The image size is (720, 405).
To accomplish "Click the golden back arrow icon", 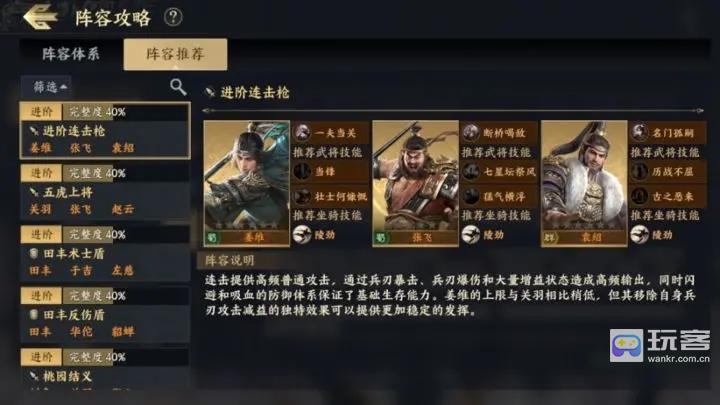I will 40,17.
